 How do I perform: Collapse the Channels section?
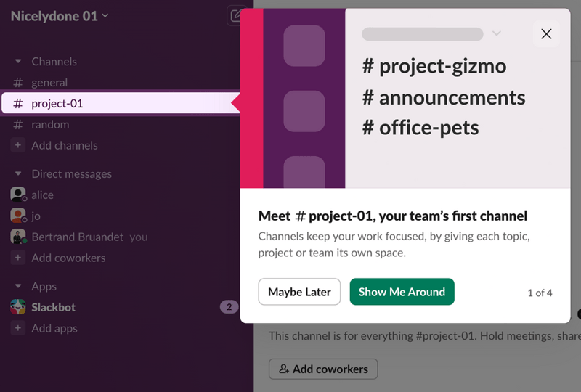pyautogui.click(x=18, y=61)
